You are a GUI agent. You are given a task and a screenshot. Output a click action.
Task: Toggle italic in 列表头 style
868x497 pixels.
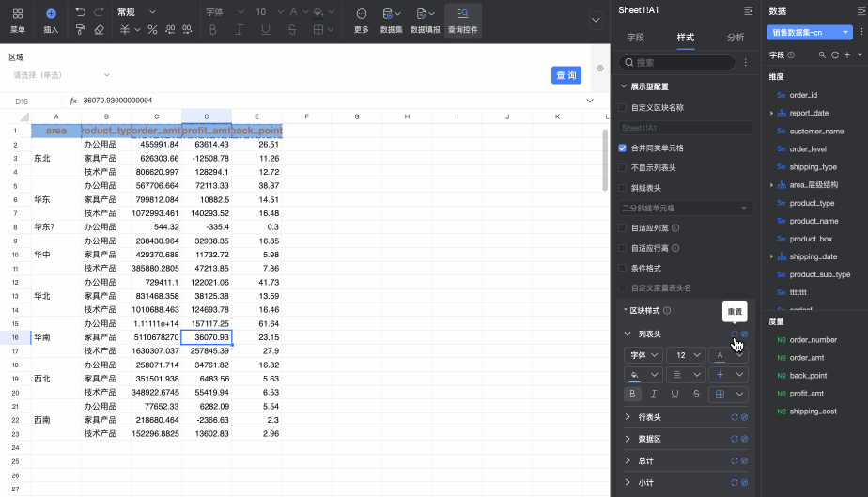(654, 394)
